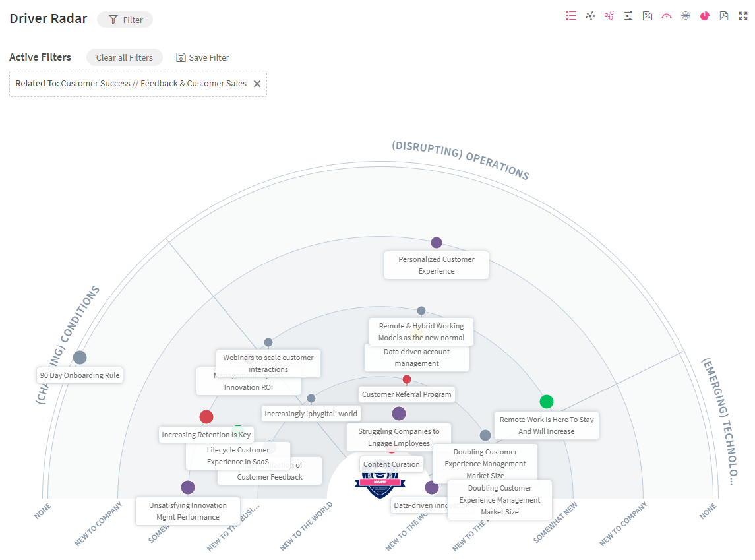Open the Filter button
This screenshot has width=755, height=560.
[125, 20]
